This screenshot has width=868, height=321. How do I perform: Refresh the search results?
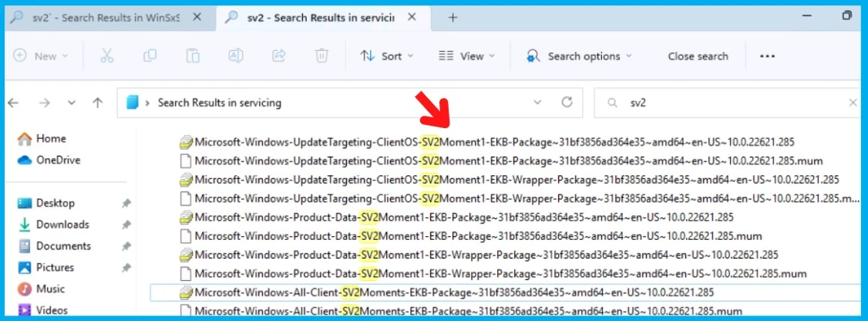567,103
